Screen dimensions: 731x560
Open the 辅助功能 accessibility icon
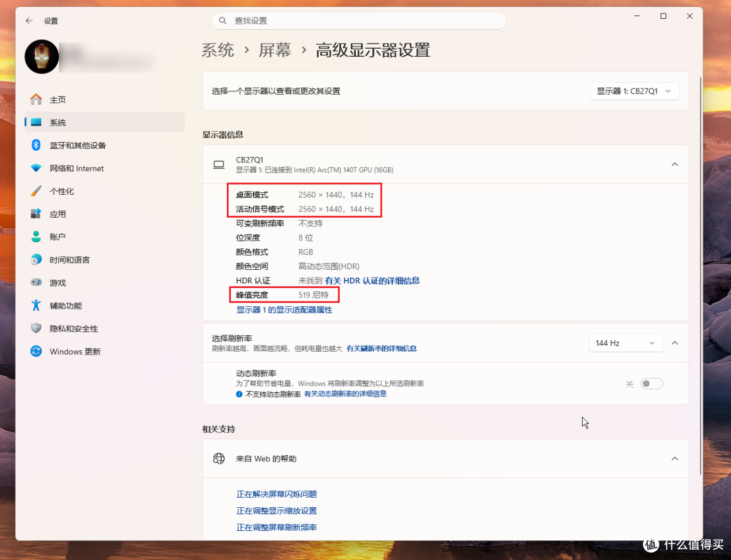click(36, 305)
